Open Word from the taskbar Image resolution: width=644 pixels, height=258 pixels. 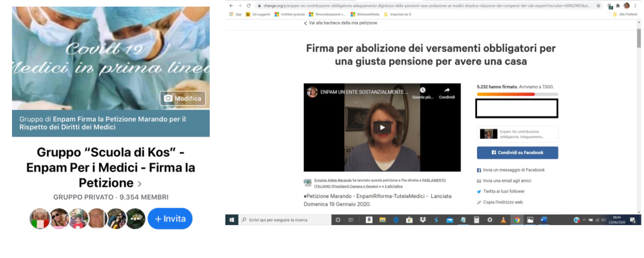tap(543, 220)
